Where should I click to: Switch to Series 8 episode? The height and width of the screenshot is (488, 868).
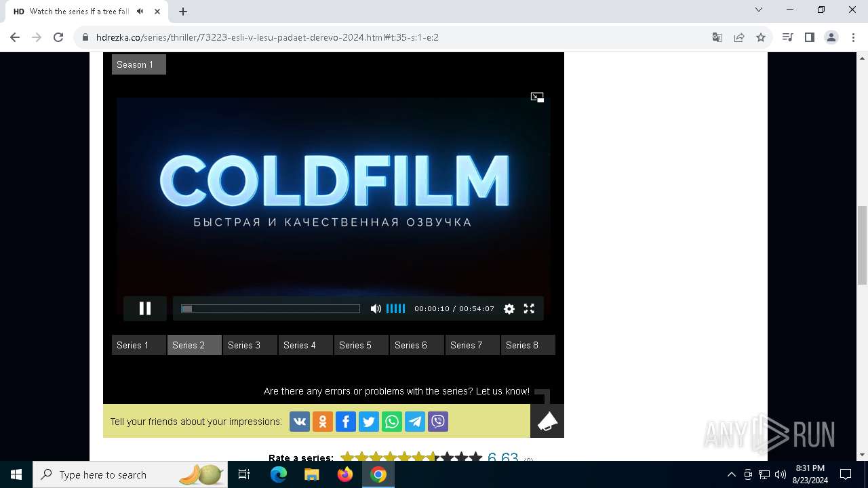pos(528,345)
